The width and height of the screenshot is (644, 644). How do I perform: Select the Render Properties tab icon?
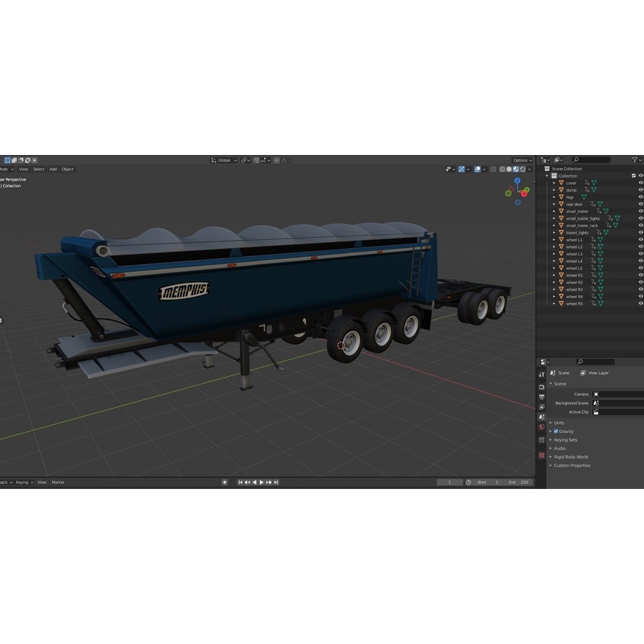(x=541, y=386)
